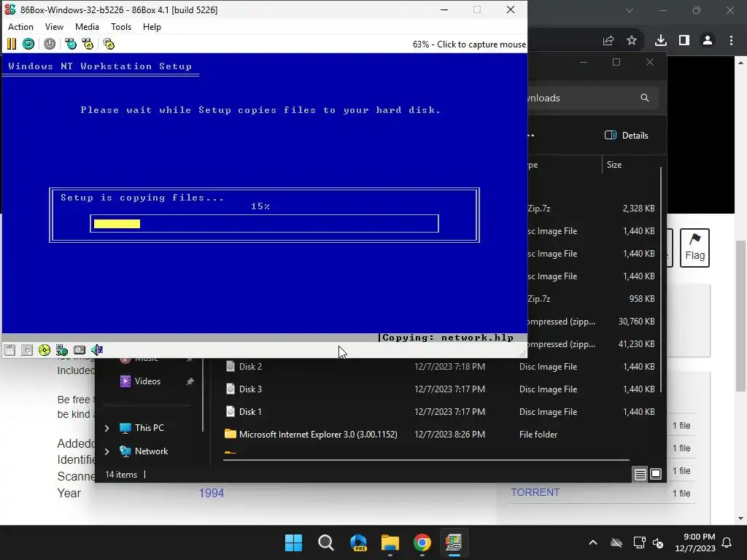Open Chrome downloads icon
This screenshot has width=747, height=560.
click(661, 41)
